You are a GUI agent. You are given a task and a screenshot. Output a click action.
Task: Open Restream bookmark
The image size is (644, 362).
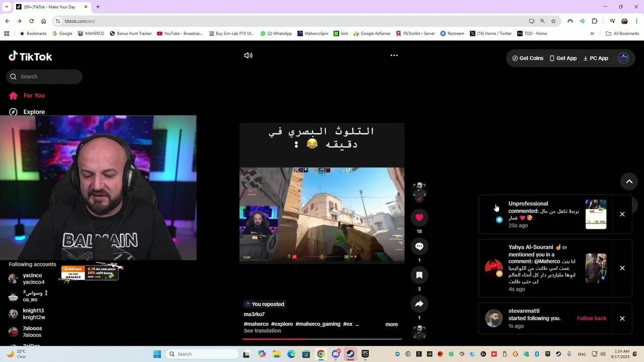point(452,34)
